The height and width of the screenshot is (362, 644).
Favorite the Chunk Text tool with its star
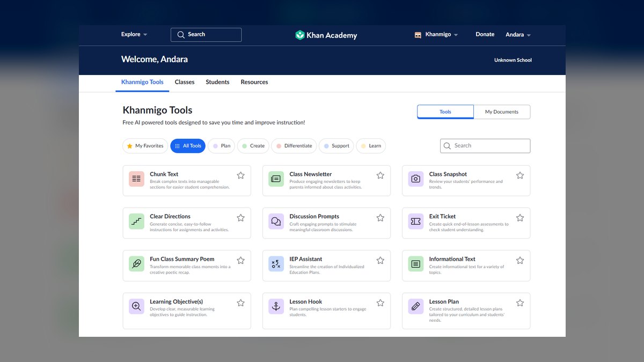[x=240, y=175]
